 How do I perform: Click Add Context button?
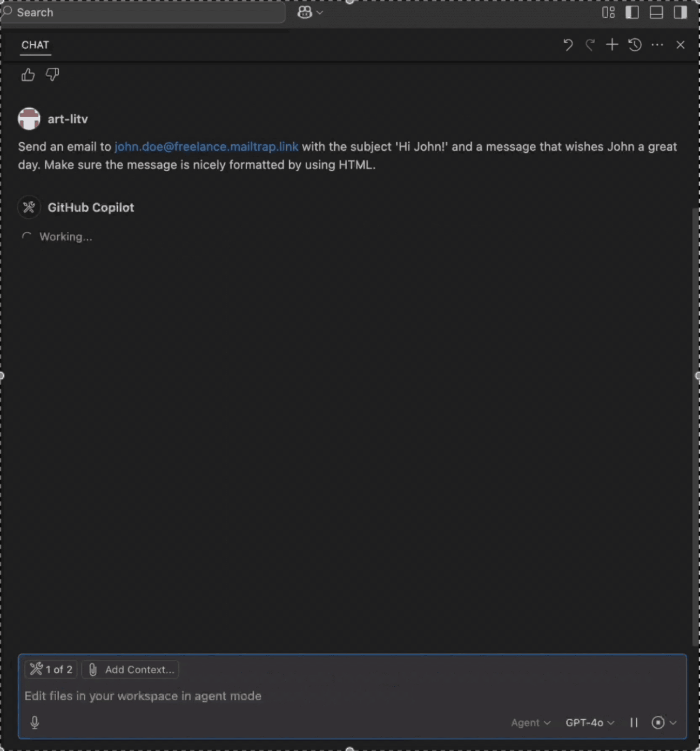coord(131,669)
